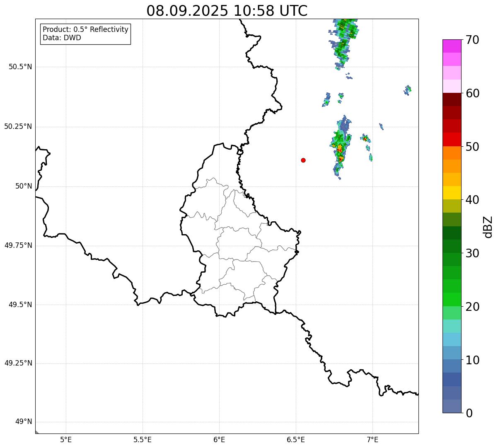Click the timestamp title 08.09.2025 10:58 UTC
Viewport: 498px width, 448px height.
pyautogui.click(x=227, y=11)
